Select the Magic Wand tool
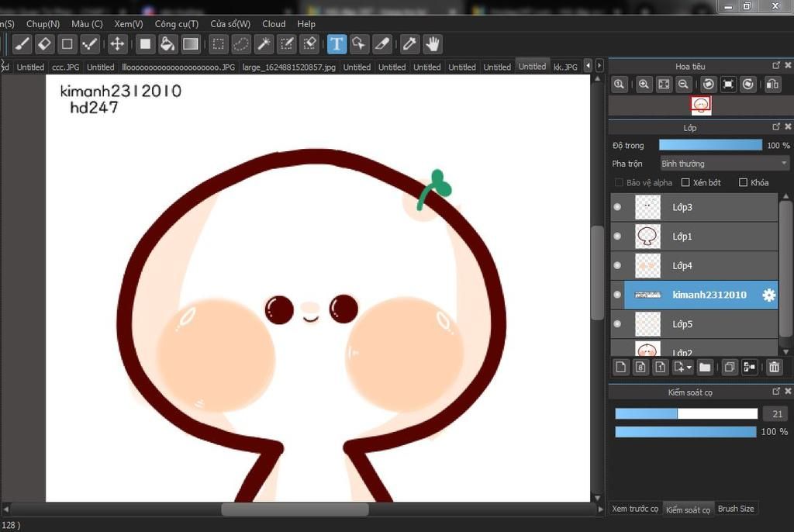This screenshot has width=794, height=532. [264, 44]
